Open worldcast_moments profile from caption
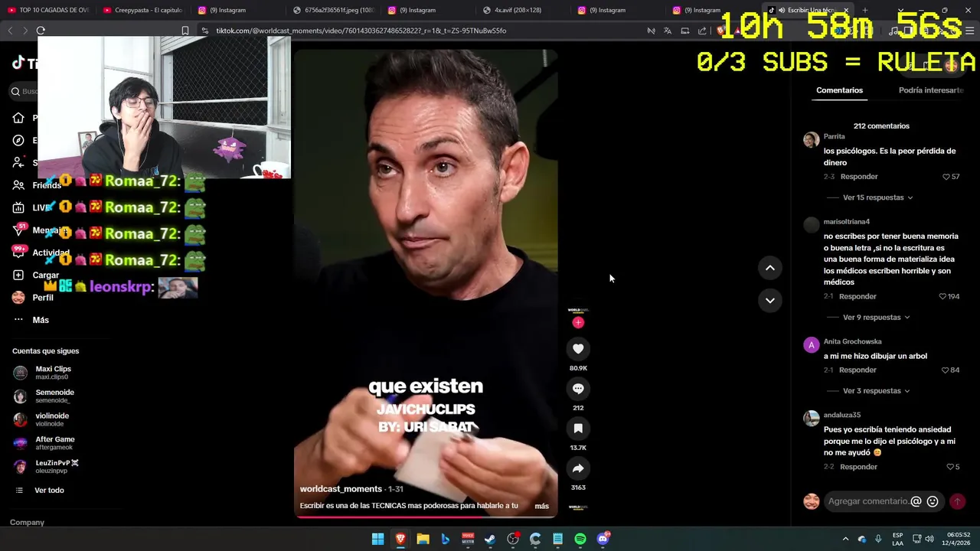This screenshot has height=551, width=980. click(x=341, y=489)
